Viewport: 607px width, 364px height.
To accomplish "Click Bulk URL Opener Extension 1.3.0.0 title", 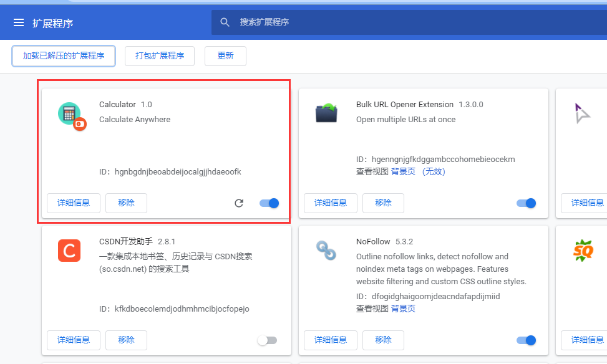I will tap(420, 105).
